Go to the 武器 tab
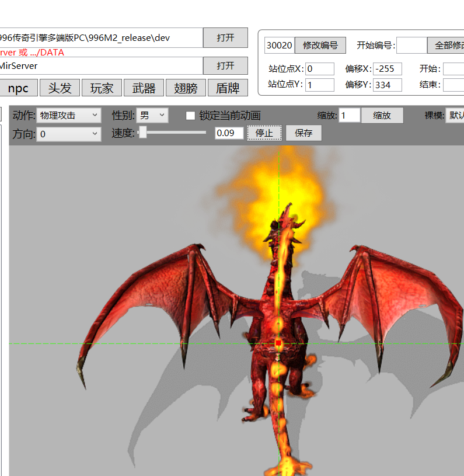The image size is (464, 476). tap(144, 88)
